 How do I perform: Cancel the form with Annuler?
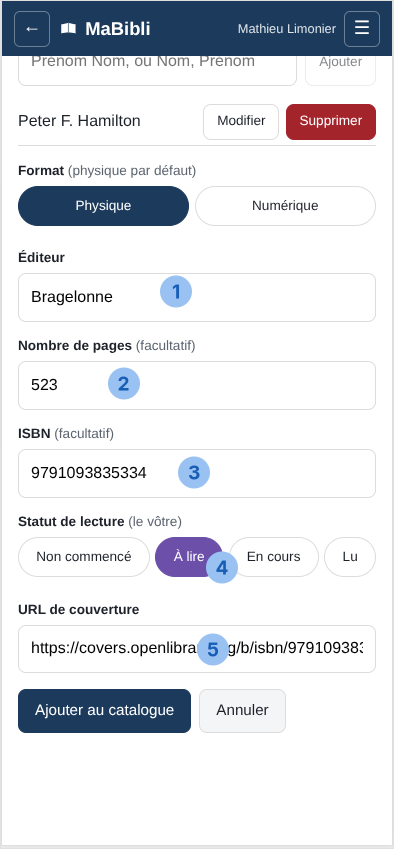coord(242,711)
